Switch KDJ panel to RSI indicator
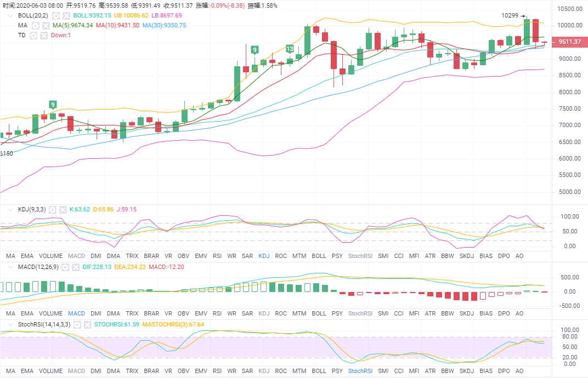 click(217, 256)
